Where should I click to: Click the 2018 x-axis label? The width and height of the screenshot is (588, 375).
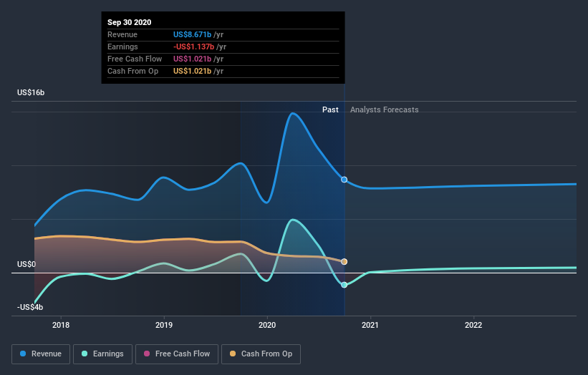coord(61,325)
